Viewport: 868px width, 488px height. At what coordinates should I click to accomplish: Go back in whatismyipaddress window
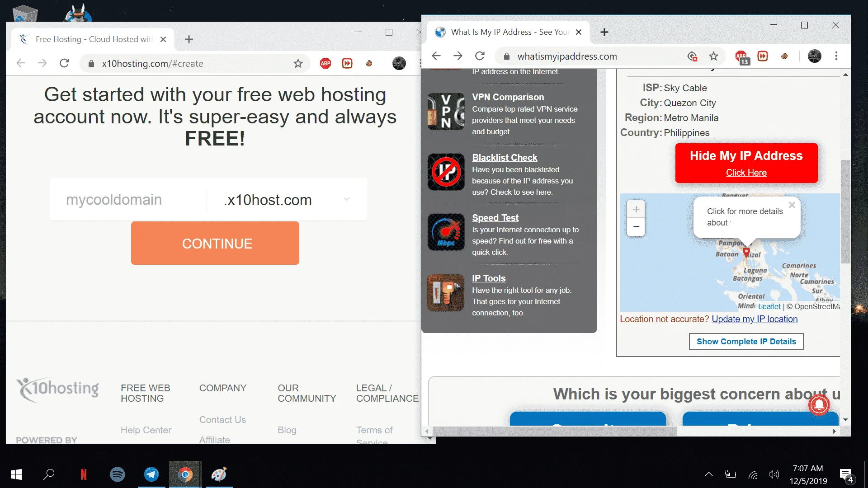(x=436, y=56)
